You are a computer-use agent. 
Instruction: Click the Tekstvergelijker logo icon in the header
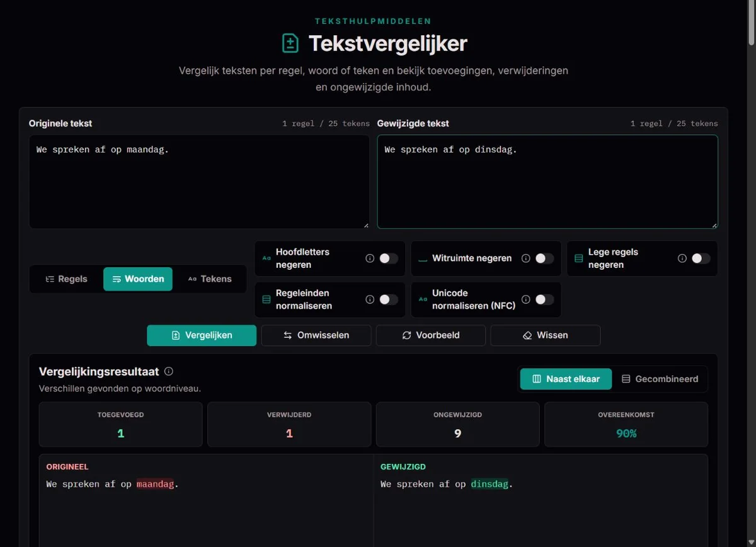point(290,43)
